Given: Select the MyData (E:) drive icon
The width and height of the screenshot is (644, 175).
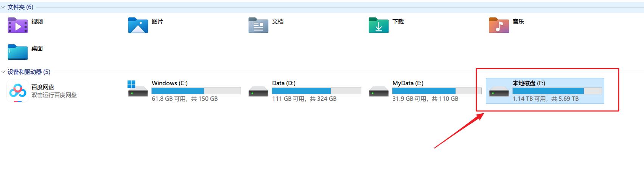Looking at the screenshot, I should click(378, 91).
